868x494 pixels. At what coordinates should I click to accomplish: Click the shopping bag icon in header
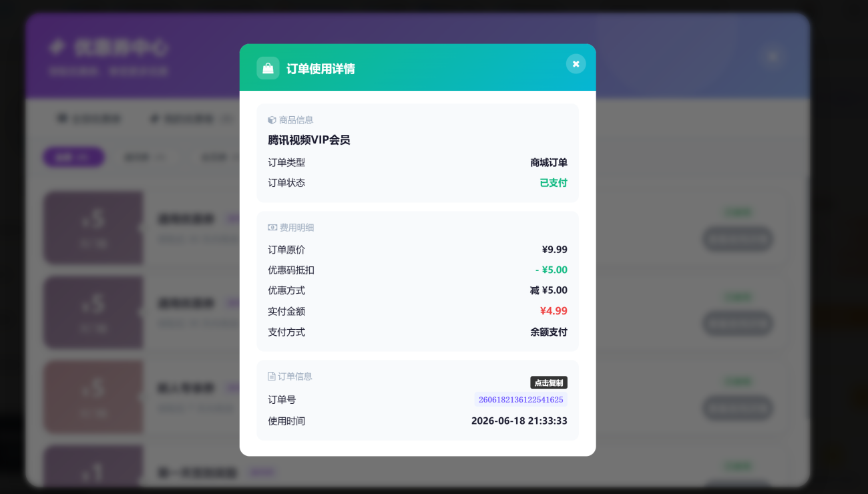tap(268, 68)
